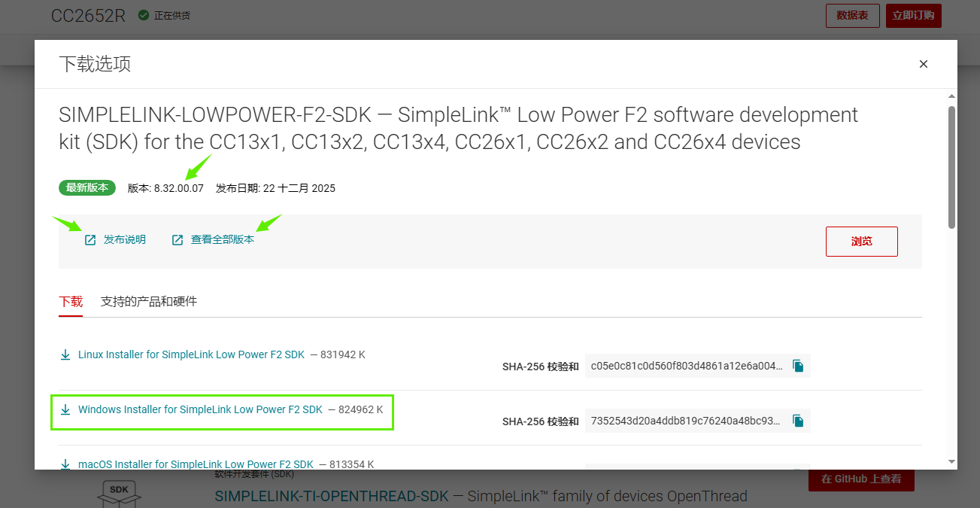Click the 最新版本 badge
This screenshot has height=508, width=980.
tap(87, 188)
